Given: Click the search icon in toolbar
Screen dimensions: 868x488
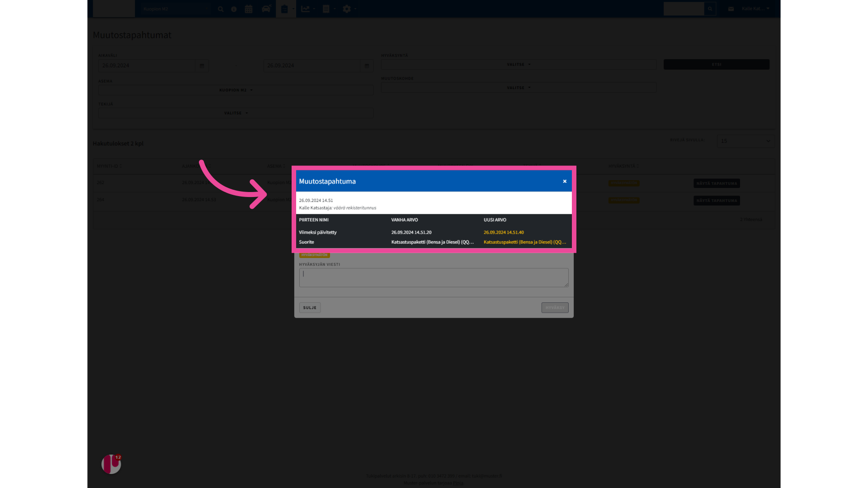Looking at the screenshot, I should [221, 9].
